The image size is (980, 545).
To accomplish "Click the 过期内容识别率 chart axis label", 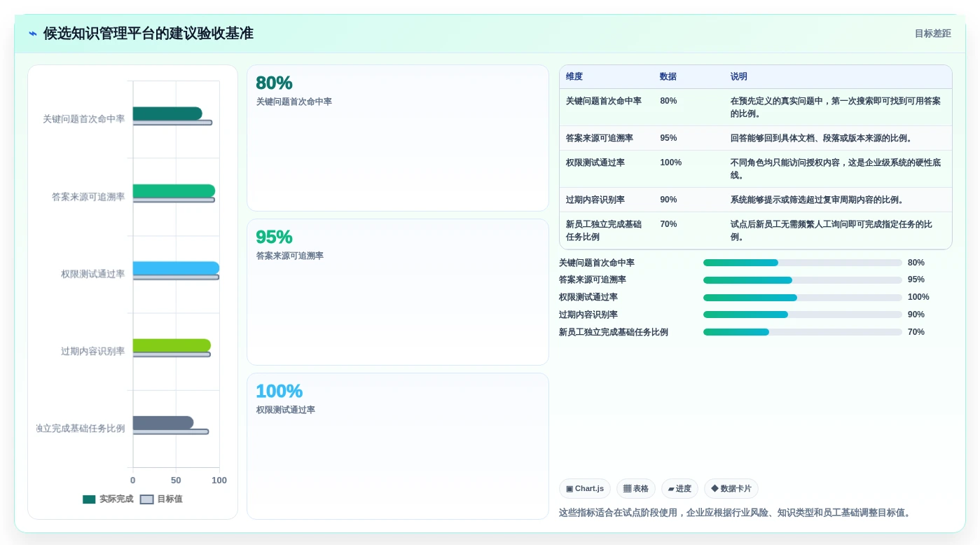I will [92, 351].
